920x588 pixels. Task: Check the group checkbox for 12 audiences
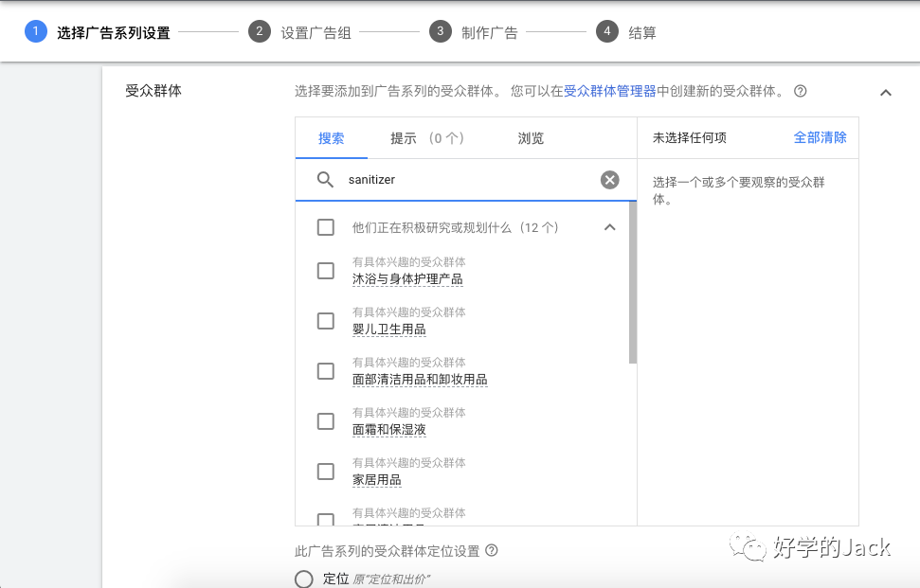[x=326, y=227]
